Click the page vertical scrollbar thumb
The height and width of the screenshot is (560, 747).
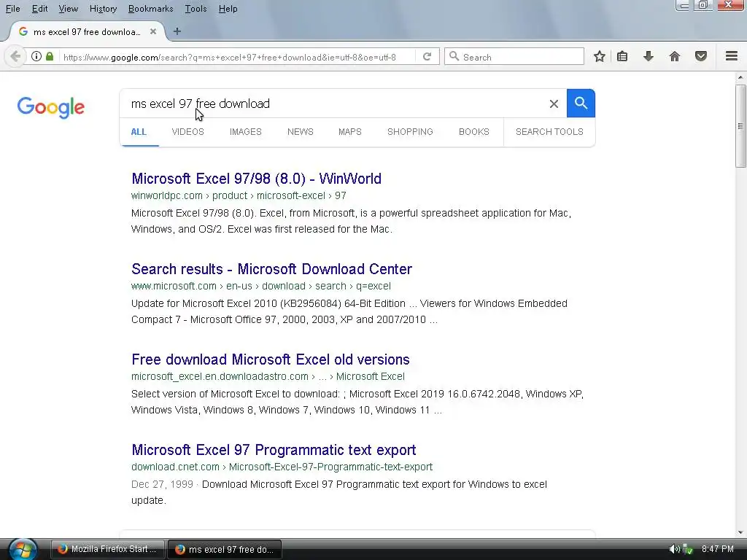click(740, 126)
